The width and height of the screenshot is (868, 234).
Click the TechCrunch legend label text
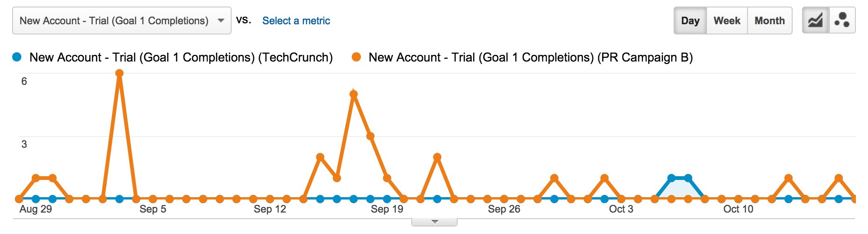coord(181,57)
